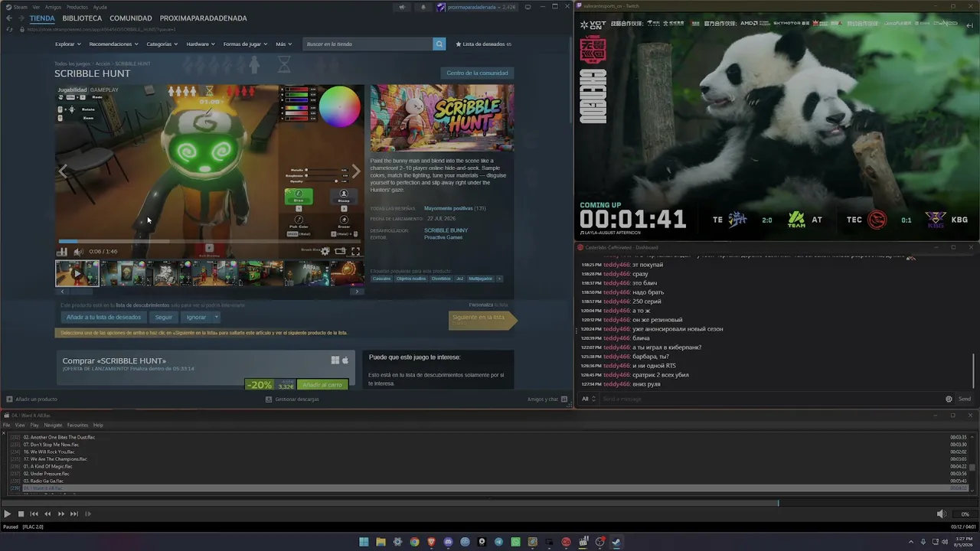980x551 pixels.
Task: Select Radio Ga Ga.flac in playlist
Action: click(490, 481)
